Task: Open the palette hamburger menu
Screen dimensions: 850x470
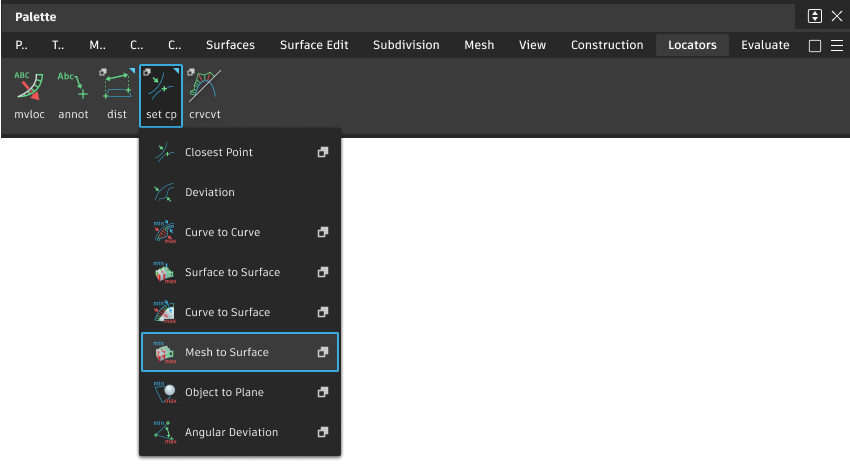Action: coord(837,46)
